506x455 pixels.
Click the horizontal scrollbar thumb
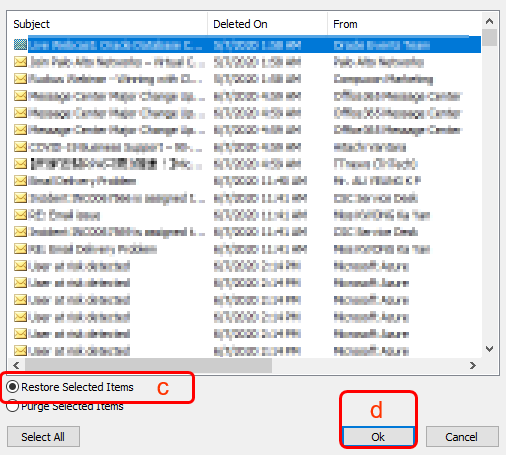[148, 365]
